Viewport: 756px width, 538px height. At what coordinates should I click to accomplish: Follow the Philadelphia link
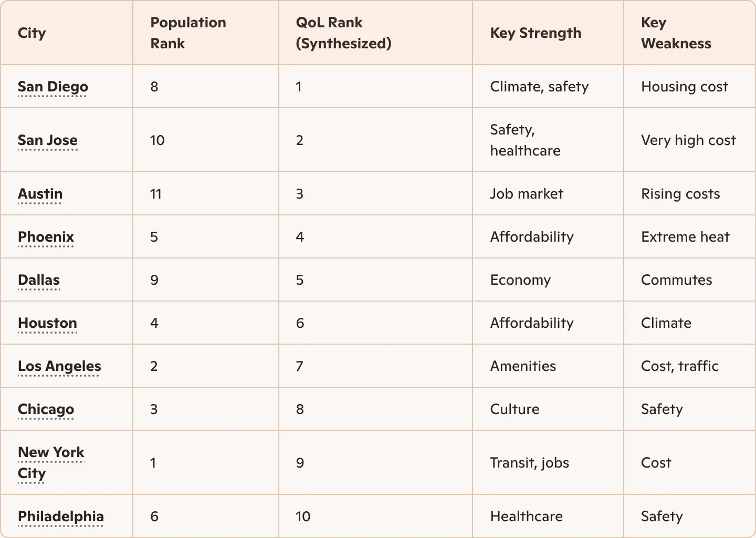tap(60, 516)
